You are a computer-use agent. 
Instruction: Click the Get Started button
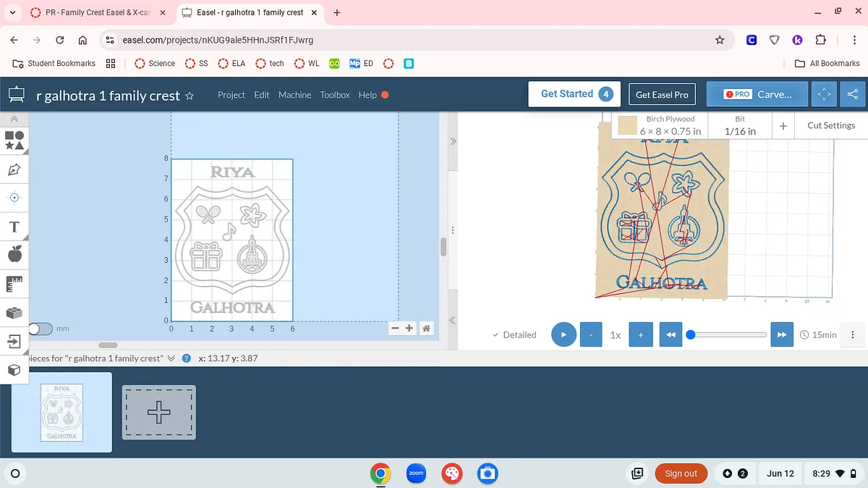[x=577, y=94]
